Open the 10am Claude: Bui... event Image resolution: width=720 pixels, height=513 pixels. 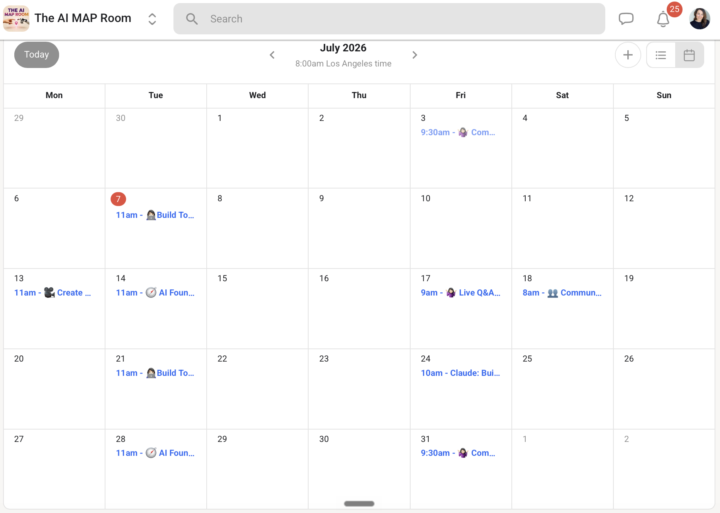460,373
